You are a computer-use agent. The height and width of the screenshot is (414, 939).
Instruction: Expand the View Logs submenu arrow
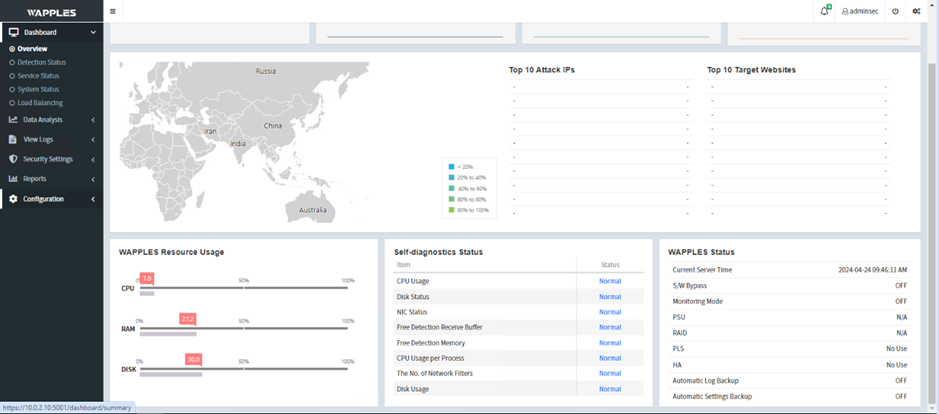click(x=93, y=139)
